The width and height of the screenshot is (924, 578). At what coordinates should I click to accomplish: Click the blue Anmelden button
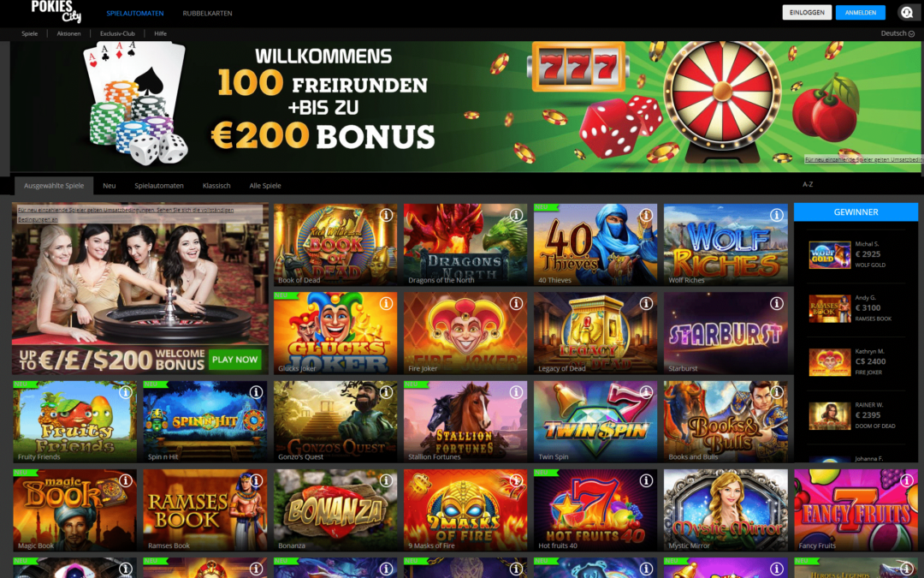pyautogui.click(x=861, y=12)
